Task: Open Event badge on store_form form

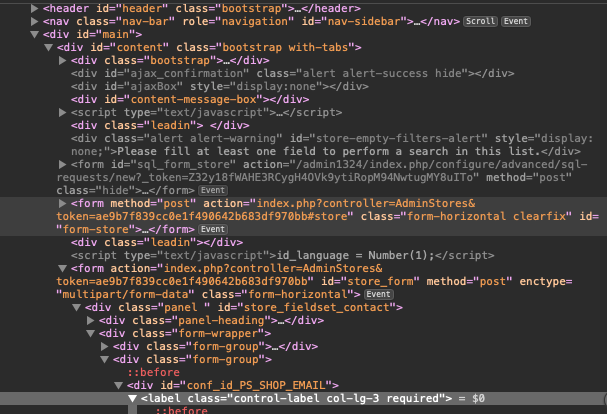Action: click(379, 294)
